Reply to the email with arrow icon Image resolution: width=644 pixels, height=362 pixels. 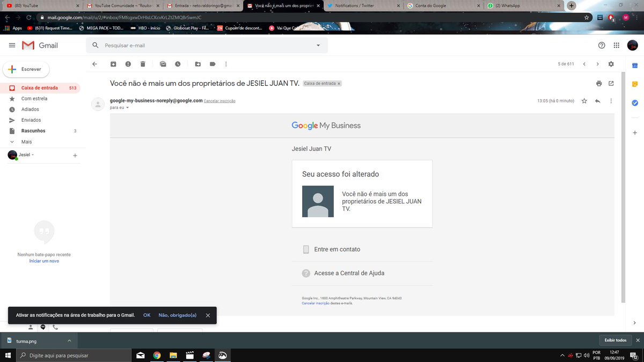[598, 101]
